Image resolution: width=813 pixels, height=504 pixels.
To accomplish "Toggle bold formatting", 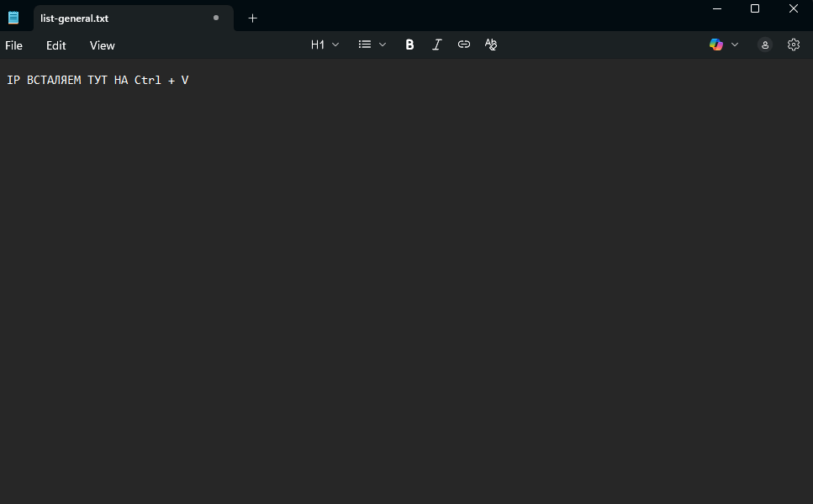I will tap(409, 45).
